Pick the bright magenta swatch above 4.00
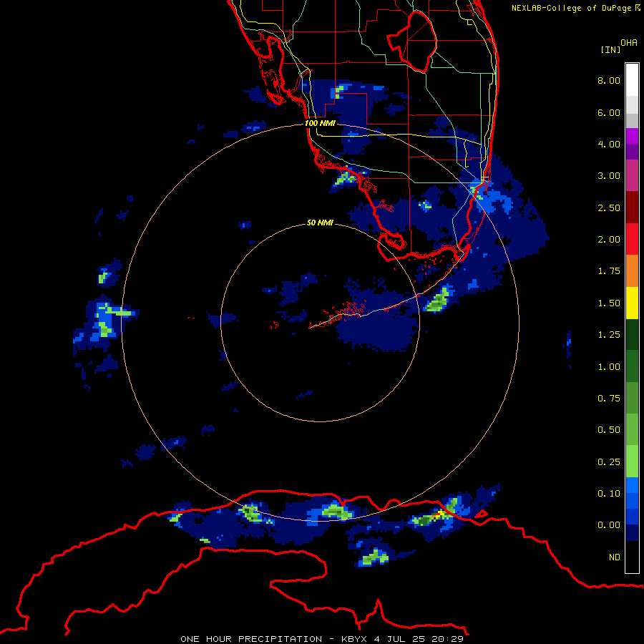Viewport: 644px width, 644px height. (632, 136)
